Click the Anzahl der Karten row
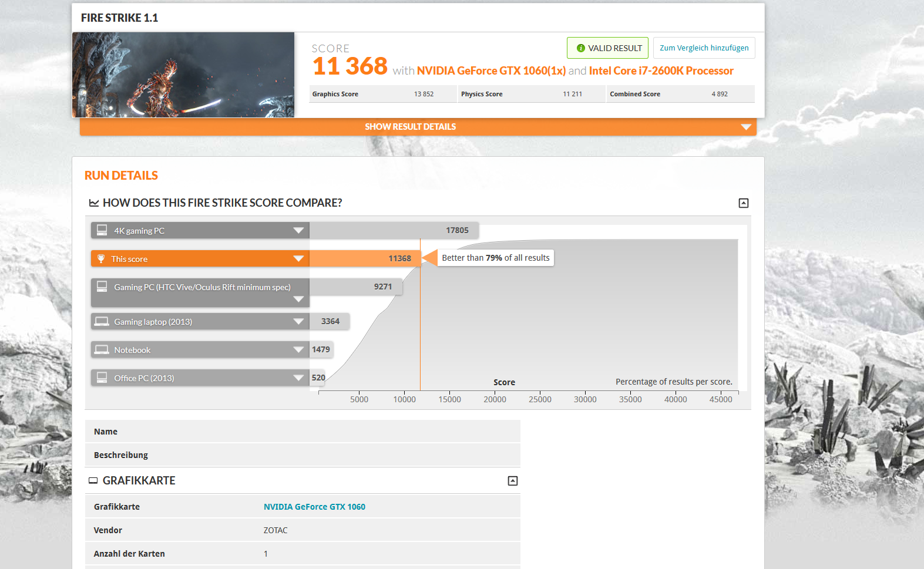This screenshot has width=924, height=569. [303, 554]
